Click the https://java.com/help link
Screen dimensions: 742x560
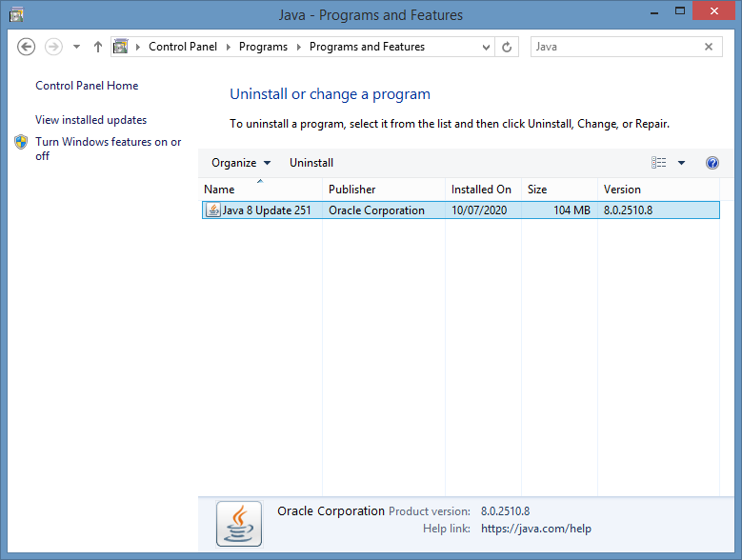click(536, 529)
